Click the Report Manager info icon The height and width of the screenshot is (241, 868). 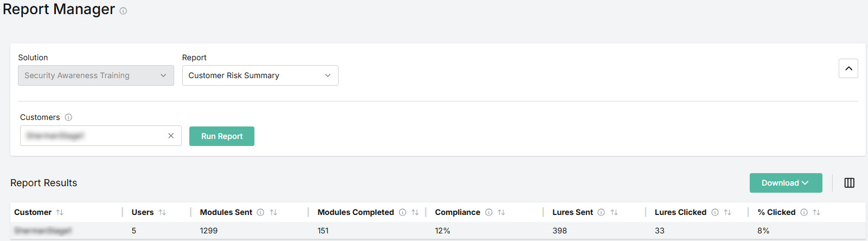click(123, 11)
